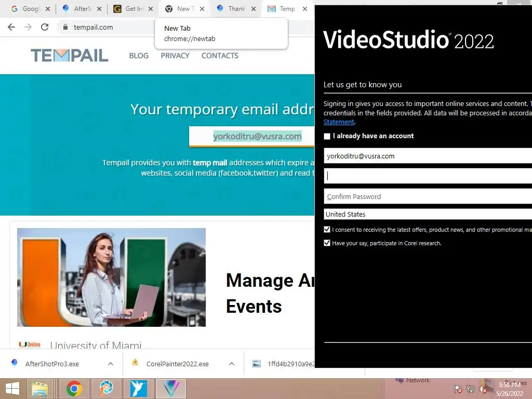This screenshot has height=399, width=532.
Task: Close the Google tab
Action: 48,9
